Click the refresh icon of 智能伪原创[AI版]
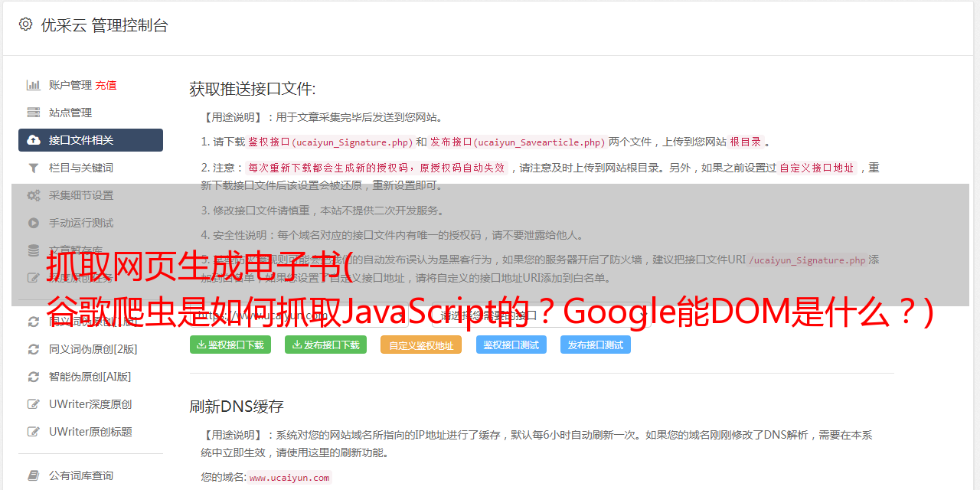Image resolution: width=980 pixels, height=490 pixels. (x=34, y=377)
